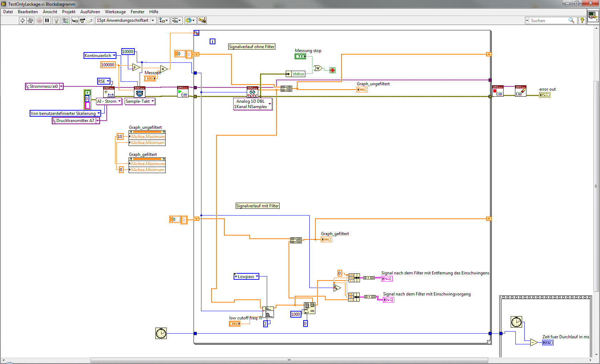The image size is (600, 364).
Task: Click the Clean Up Diagram broom icon
Action: click(x=202, y=21)
